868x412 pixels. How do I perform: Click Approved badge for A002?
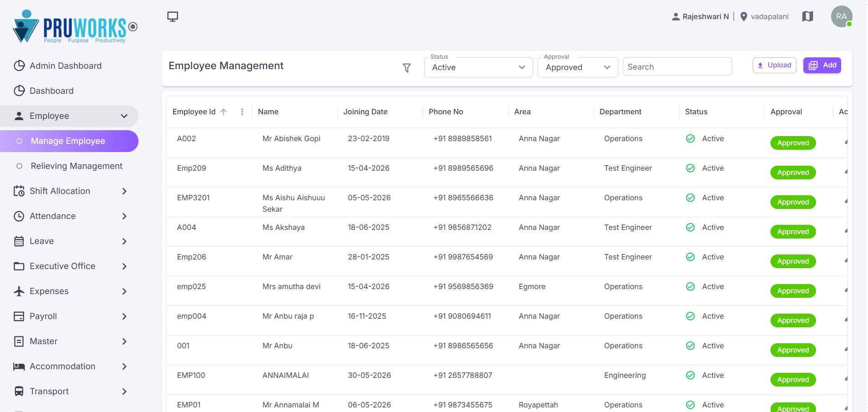coord(793,143)
